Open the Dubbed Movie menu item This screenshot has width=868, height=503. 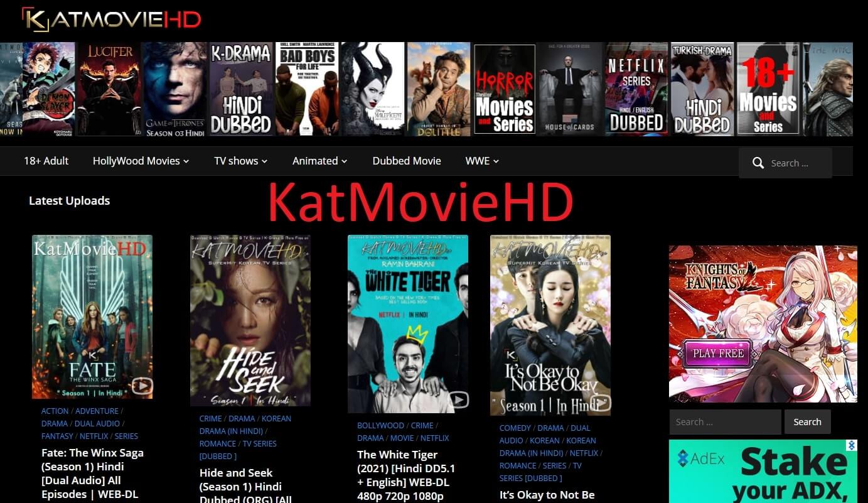pos(407,161)
